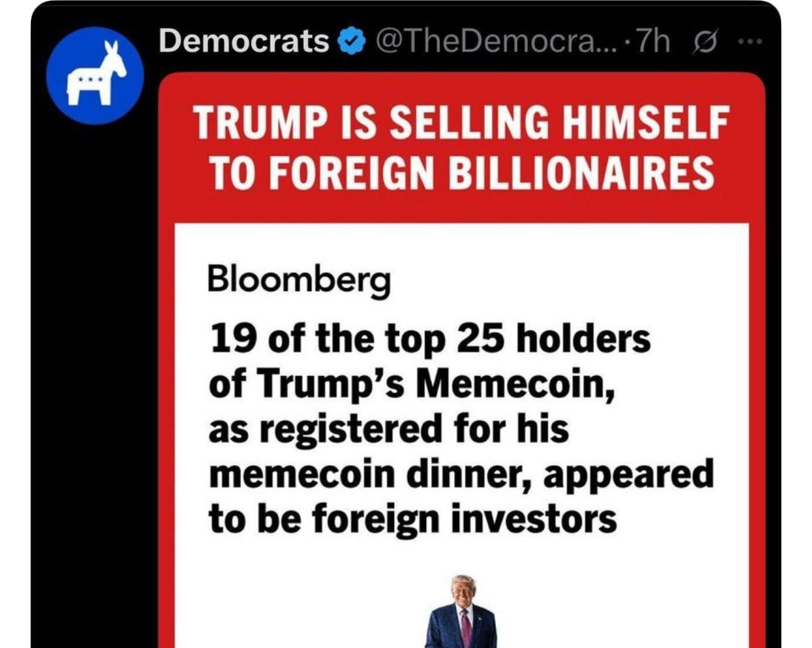This screenshot has width=812, height=648.
Task: Tap the Grok slash-circle icon
Action: pyautogui.click(x=704, y=42)
